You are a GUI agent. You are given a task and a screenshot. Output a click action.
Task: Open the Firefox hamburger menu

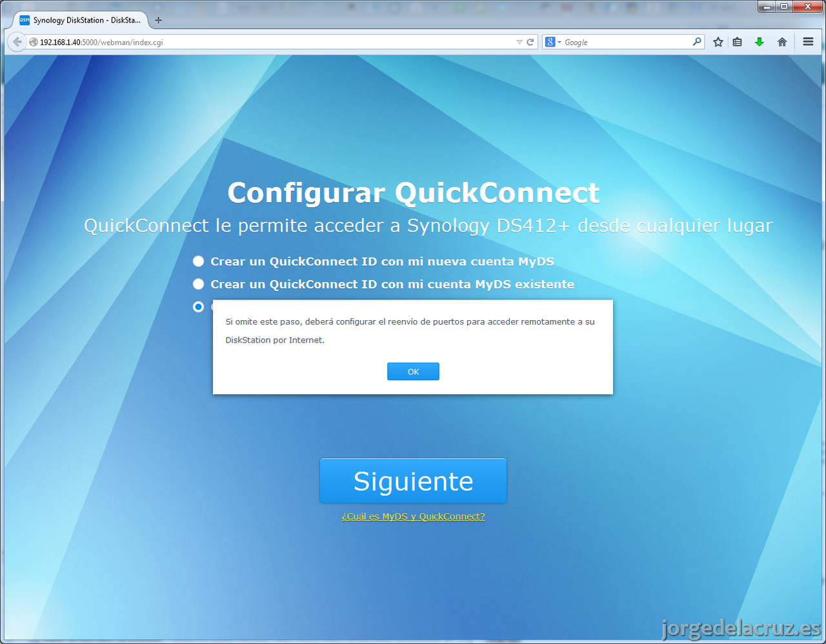point(808,42)
